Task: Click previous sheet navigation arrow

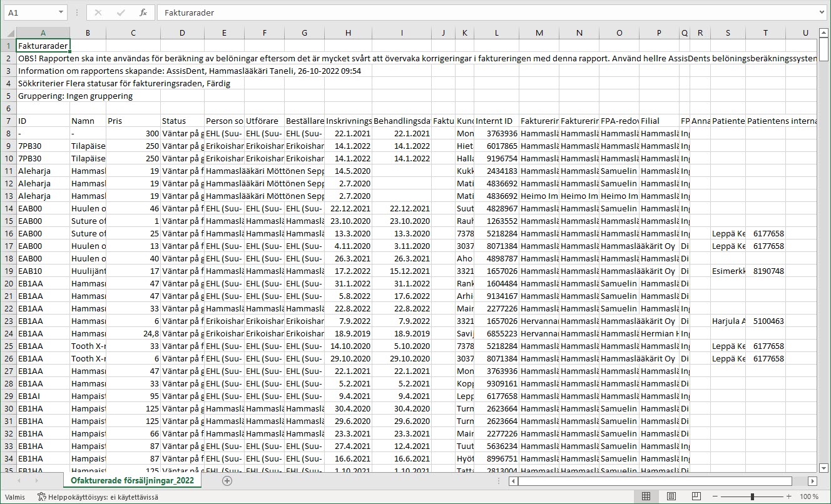Action: (x=19, y=481)
